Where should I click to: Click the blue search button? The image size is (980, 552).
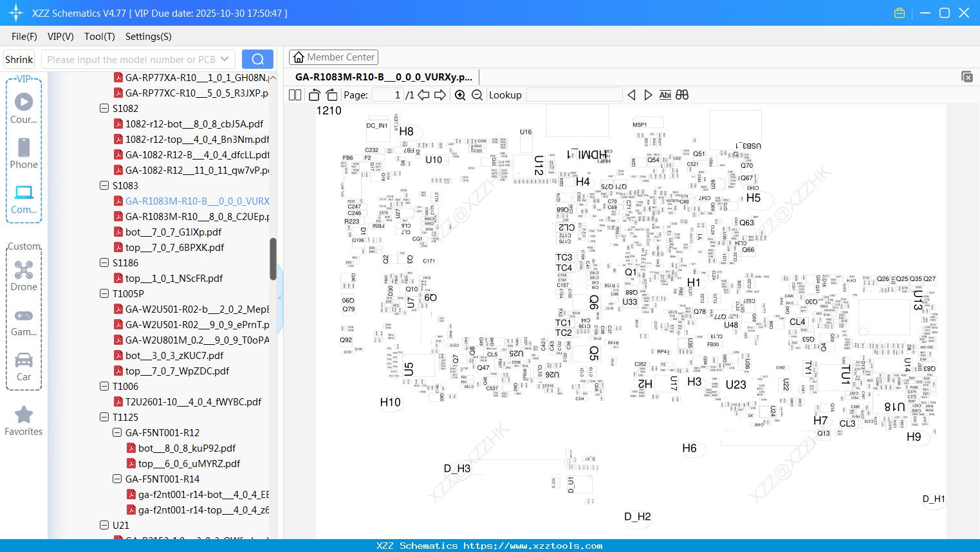pyautogui.click(x=257, y=59)
